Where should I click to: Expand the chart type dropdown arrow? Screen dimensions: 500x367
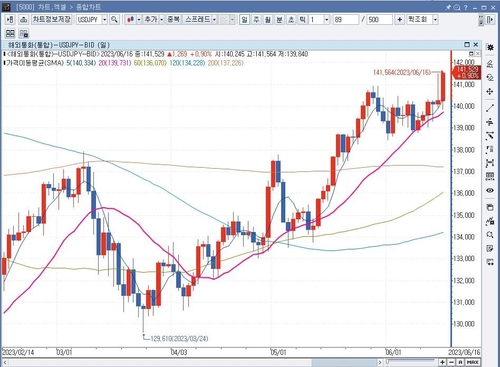pyautogui.click(x=139, y=20)
